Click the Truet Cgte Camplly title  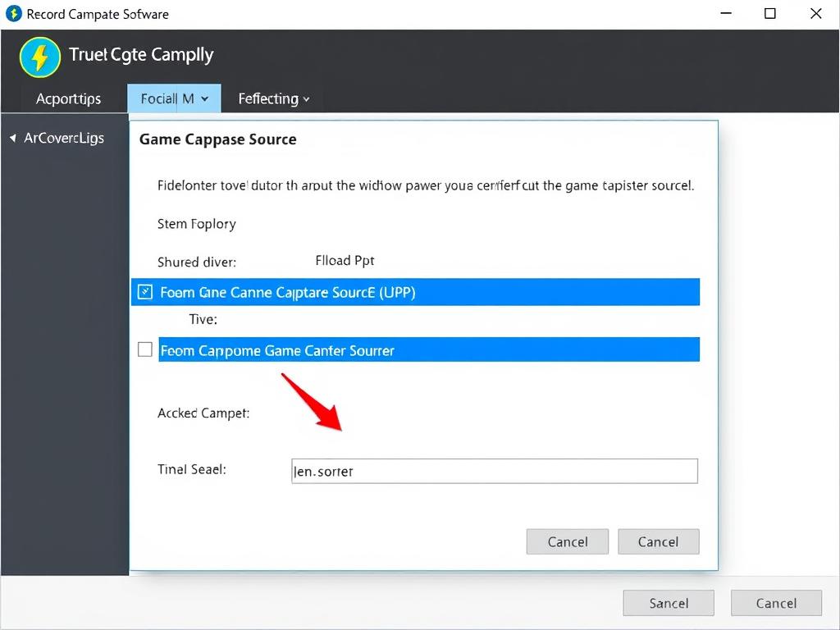click(x=141, y=55)
